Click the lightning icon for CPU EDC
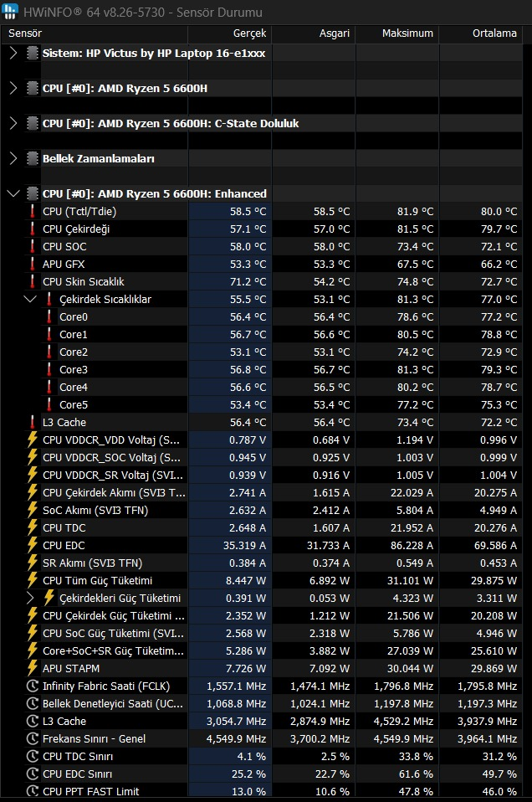The height and width of the screenshot is (802, 532). pyautogui.click(x=32, y=545)
